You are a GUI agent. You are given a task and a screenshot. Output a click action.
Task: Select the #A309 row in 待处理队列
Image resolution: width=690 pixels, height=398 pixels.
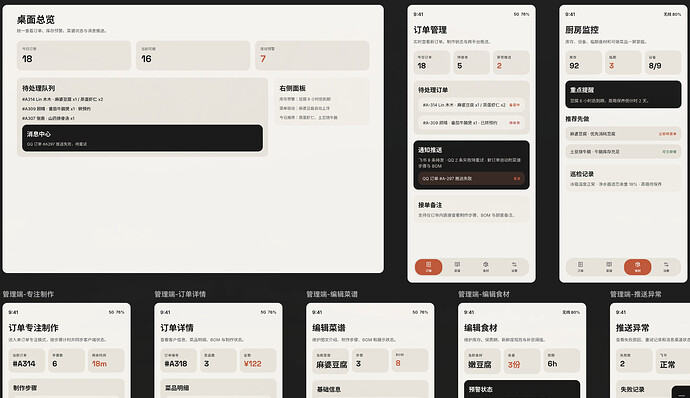[x=56, y=109]
